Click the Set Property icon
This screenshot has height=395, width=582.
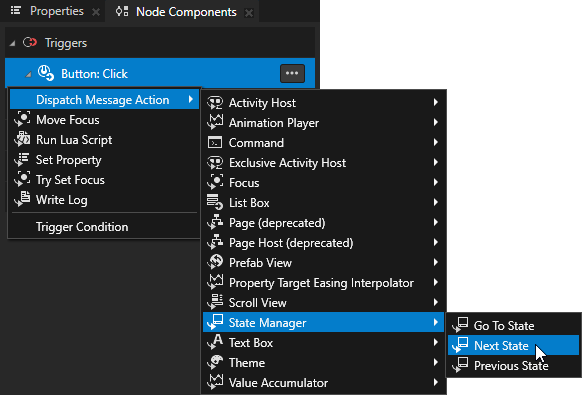[22, 159]
